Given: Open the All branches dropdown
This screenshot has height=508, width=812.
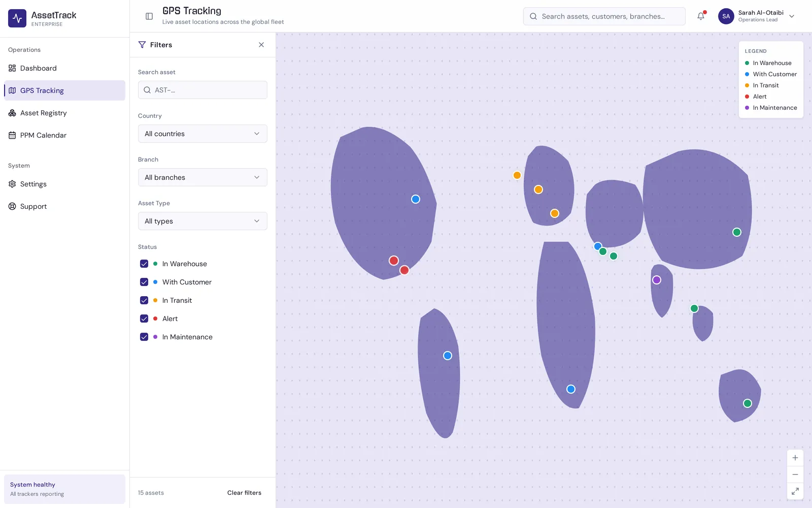Looking at the screenshot, I should [x=202, y=177].
